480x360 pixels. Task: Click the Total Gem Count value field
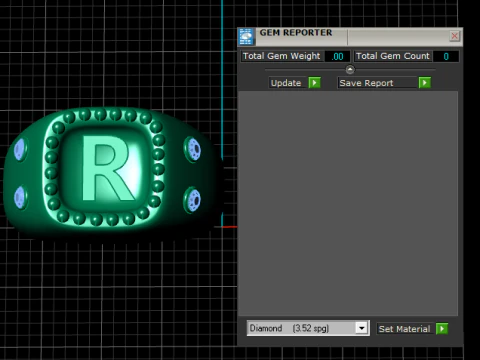click(x=446, y=56)
